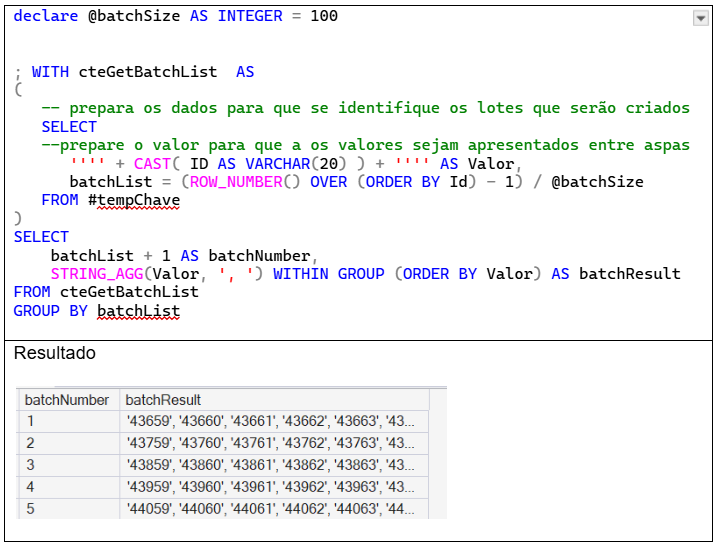Click the batchResult cell starting with '43859'

tap(270, 465)
